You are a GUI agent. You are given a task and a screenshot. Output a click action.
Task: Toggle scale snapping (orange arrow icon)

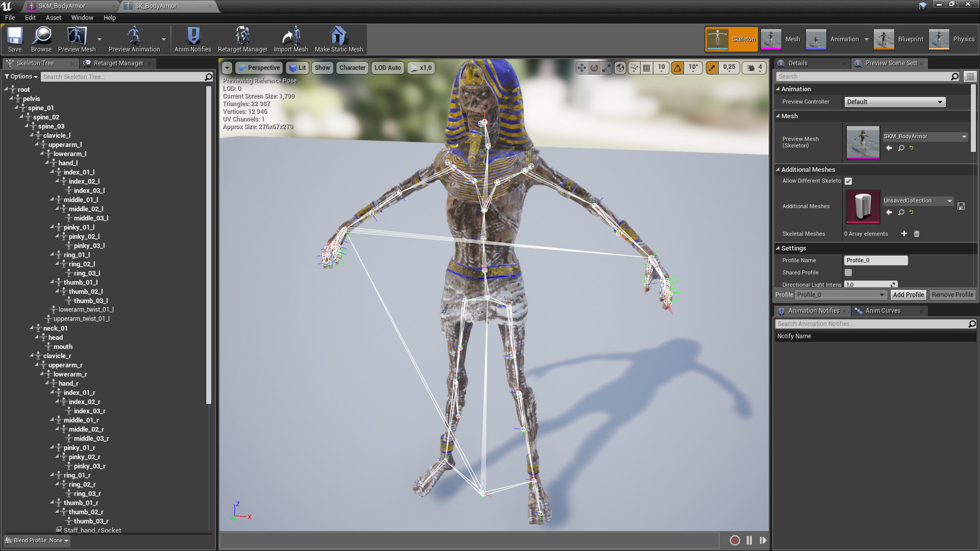coord(712,67)
